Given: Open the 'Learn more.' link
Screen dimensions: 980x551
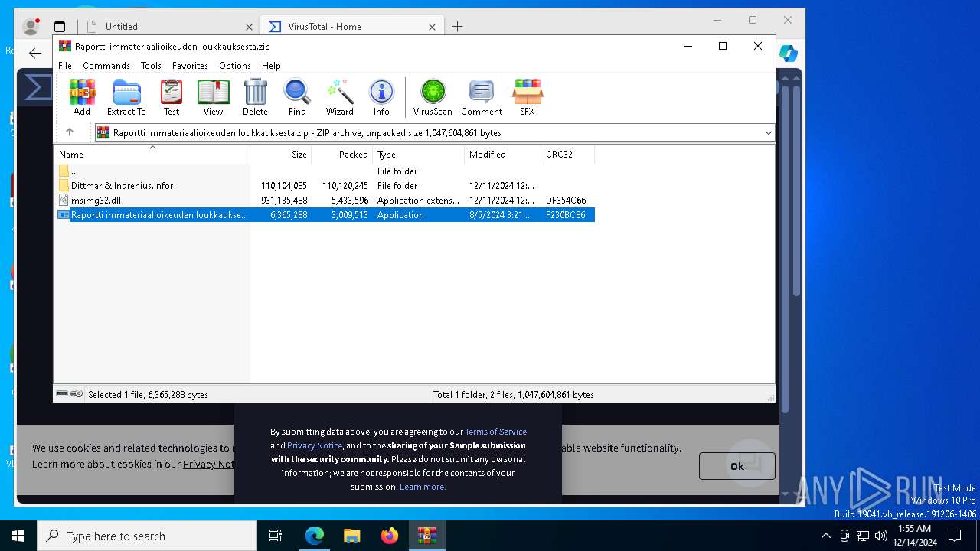Looking at the screenshot, I should tap(423, 487).
